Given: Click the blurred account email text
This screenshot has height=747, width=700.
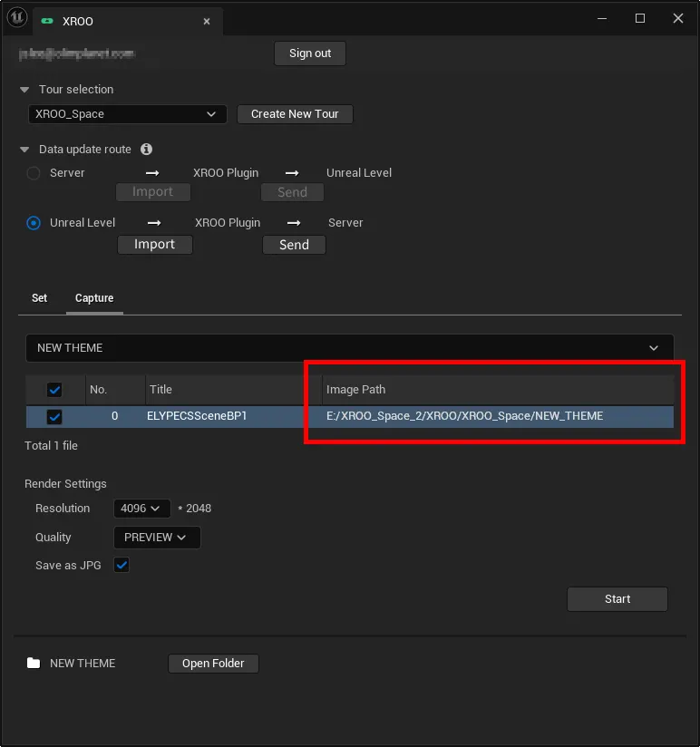Looking at the screenshot, I should [77, 53].
